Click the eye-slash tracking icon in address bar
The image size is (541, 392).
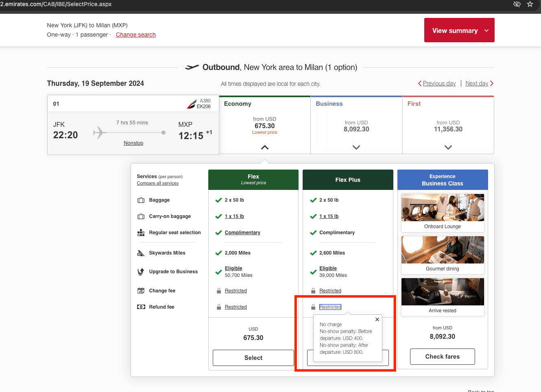(517, 4)
